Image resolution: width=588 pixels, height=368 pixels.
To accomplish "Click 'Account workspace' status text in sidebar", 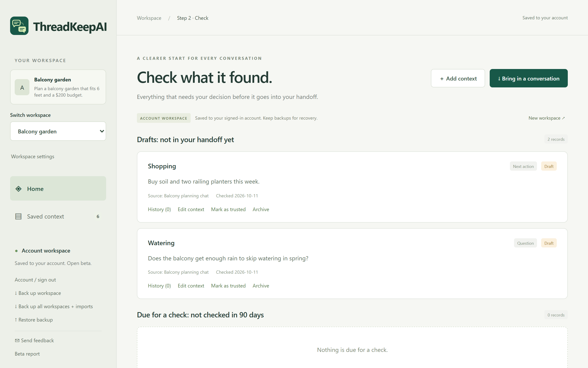I will coord(46,251).
